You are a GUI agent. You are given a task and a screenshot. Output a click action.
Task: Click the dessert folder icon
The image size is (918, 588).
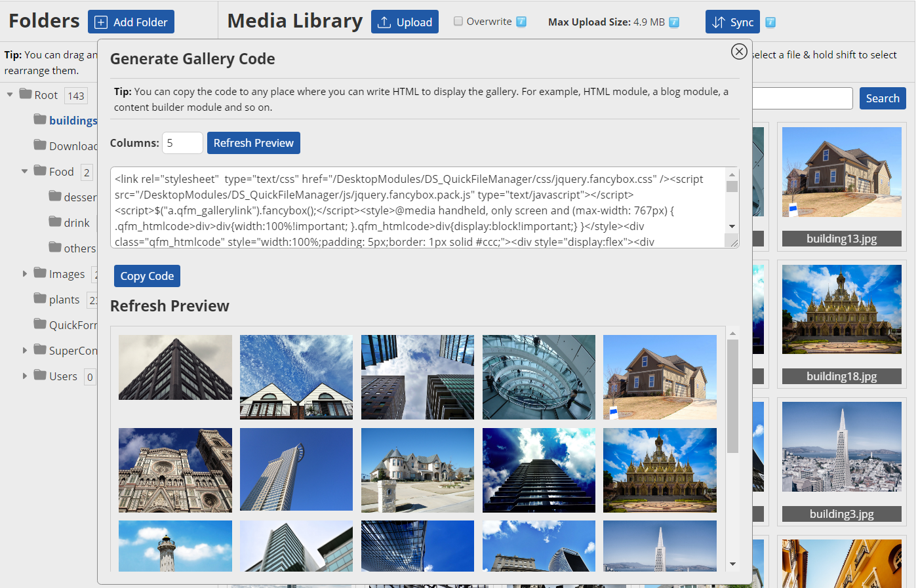pyautogui.click(x=55, y=196)
